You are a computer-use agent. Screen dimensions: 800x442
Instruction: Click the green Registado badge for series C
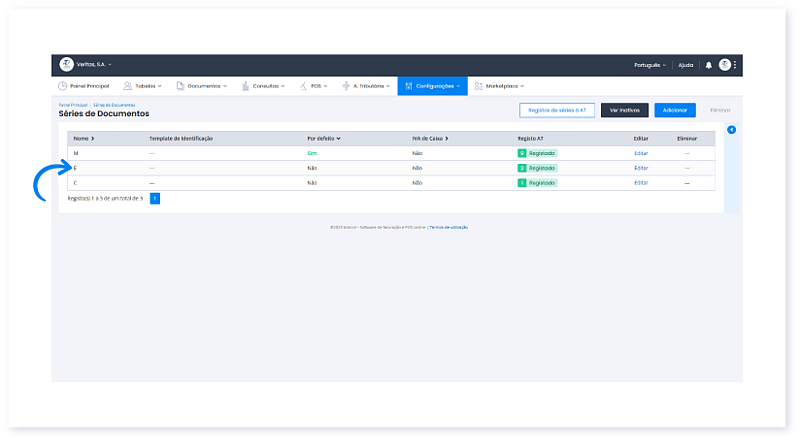[x=537, y=183]
